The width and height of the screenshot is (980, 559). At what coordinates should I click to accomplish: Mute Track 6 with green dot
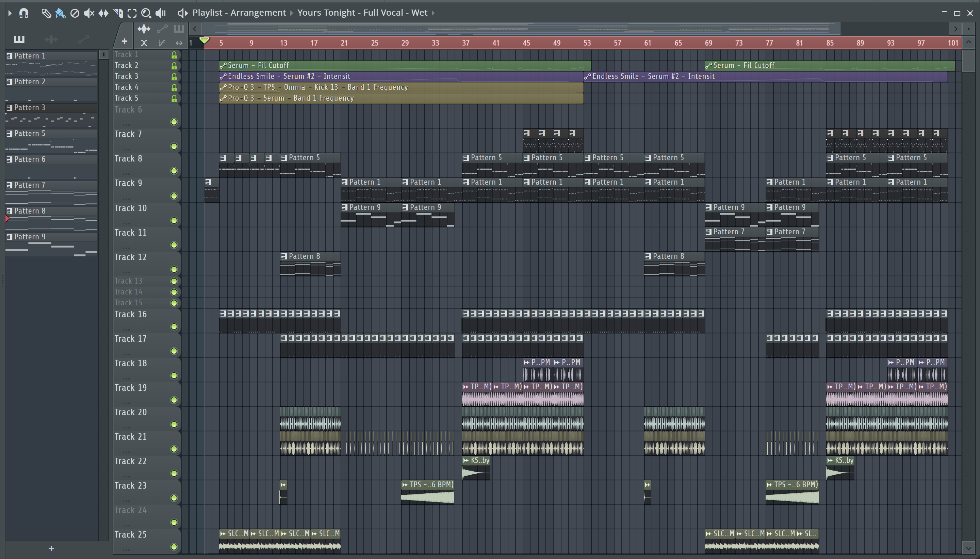[x=174, y=122]
